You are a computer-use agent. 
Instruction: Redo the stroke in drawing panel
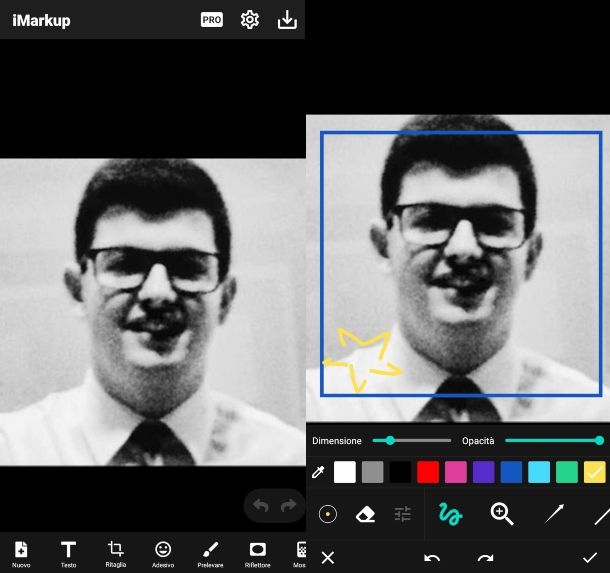(x=486, y=558)
